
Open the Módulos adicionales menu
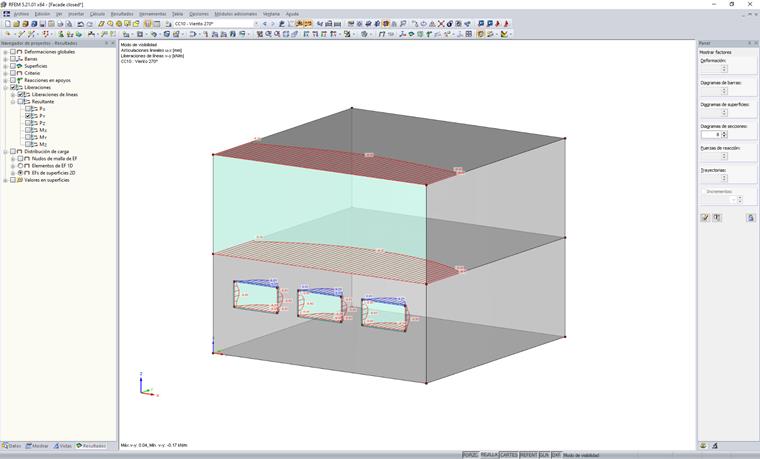(236, 14)
